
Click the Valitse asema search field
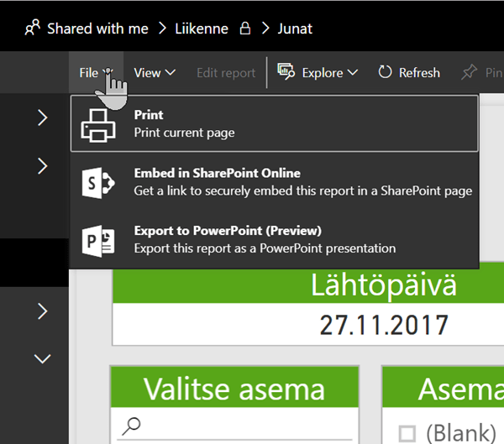pos(234,426)
